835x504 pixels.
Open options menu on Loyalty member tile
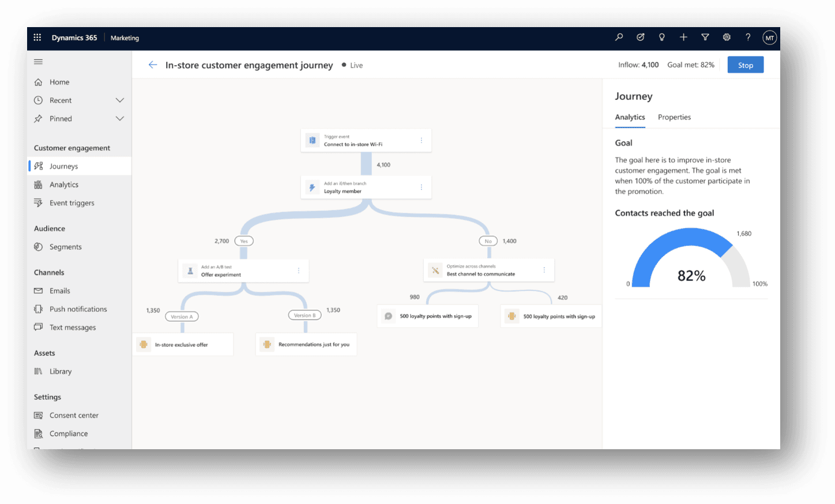pyautogui.click(x=422, y=187)
